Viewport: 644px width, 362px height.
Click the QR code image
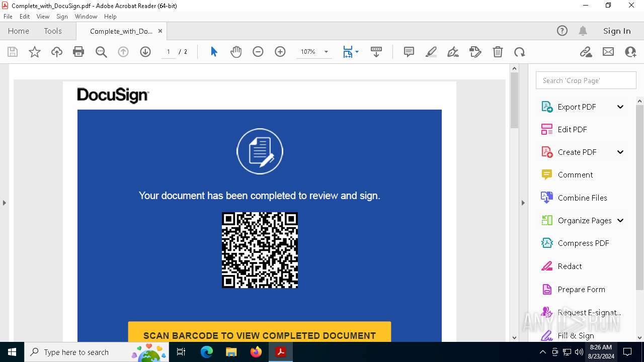260,250
